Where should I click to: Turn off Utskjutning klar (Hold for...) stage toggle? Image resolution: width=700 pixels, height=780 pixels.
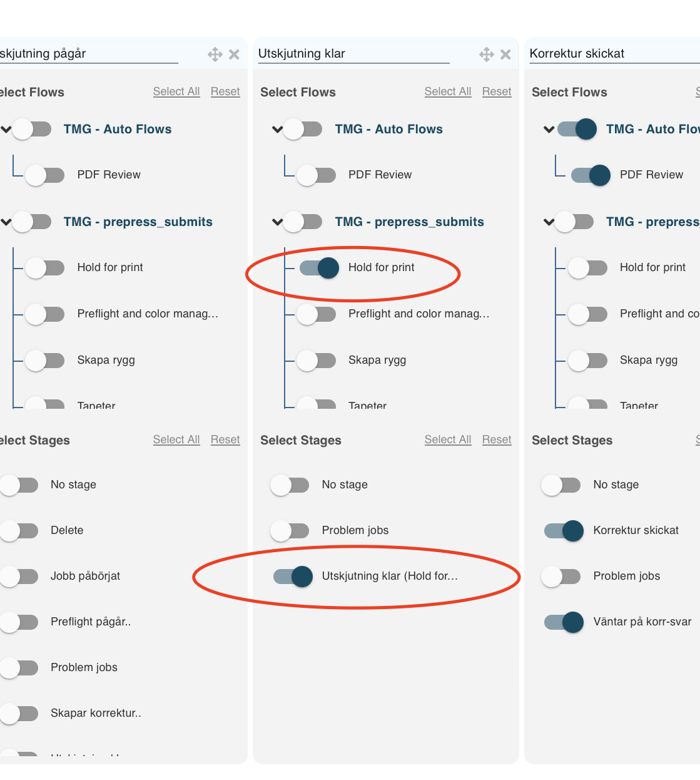[x=293, y=577]
